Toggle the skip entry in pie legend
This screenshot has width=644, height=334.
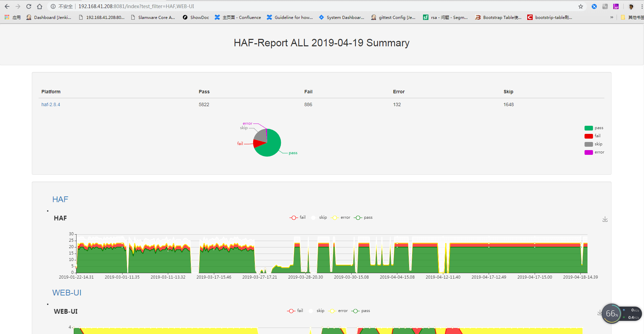(593, 144)
